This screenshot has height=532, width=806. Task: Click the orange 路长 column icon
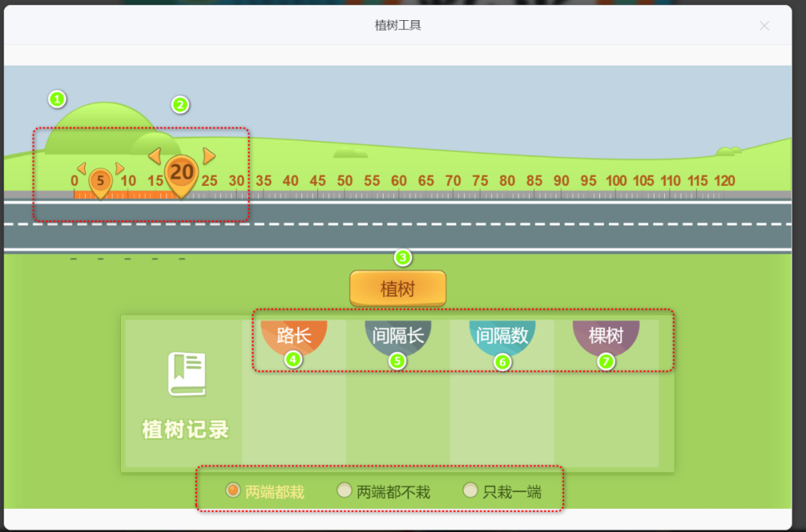[x=293, y=336]
